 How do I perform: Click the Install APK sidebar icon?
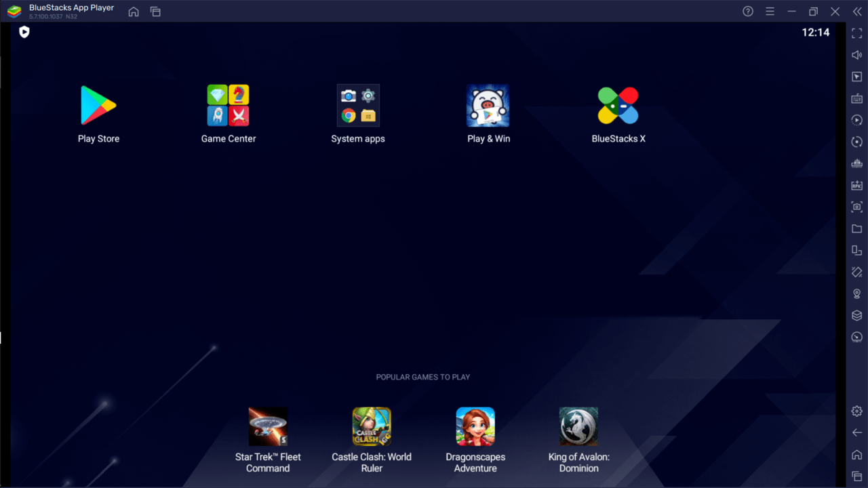click(857, 185)
